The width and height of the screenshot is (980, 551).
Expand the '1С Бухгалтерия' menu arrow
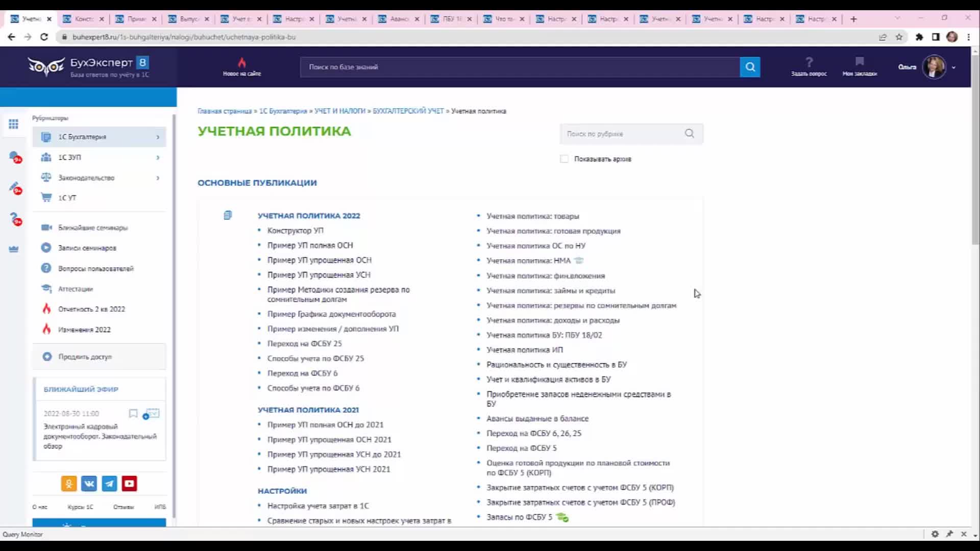point(158,137)
